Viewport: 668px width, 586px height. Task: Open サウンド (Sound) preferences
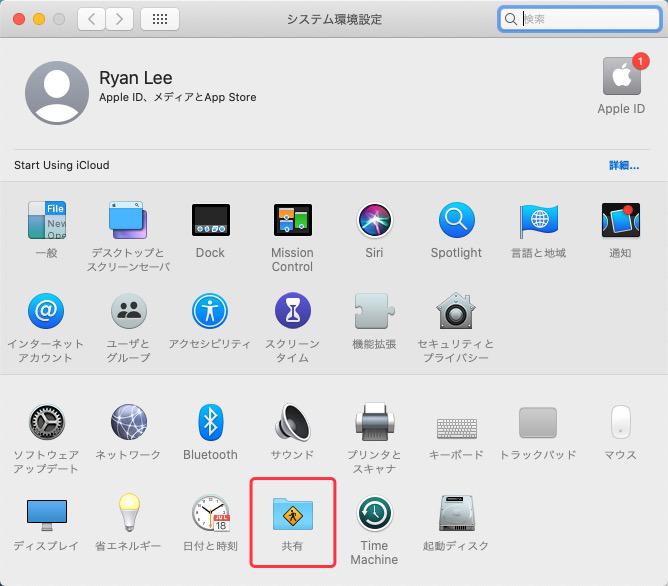point(293,422)
